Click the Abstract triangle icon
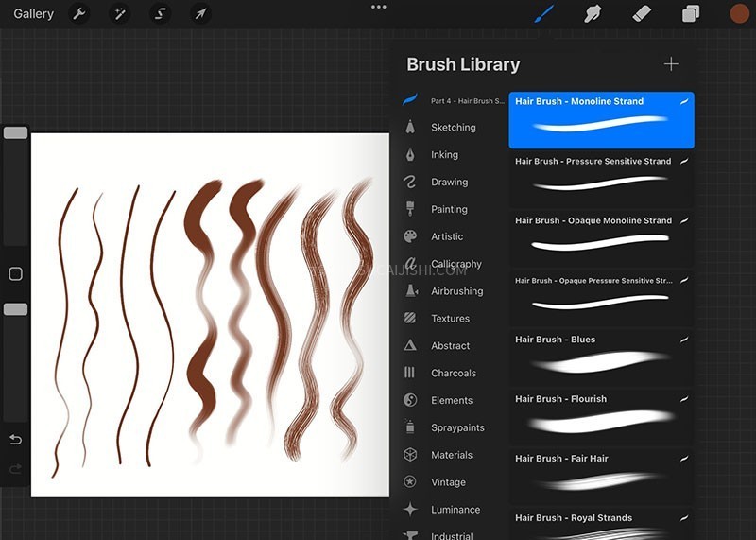Image resolution: width=756 pixels, height=540 pixels. coord(410,345)
